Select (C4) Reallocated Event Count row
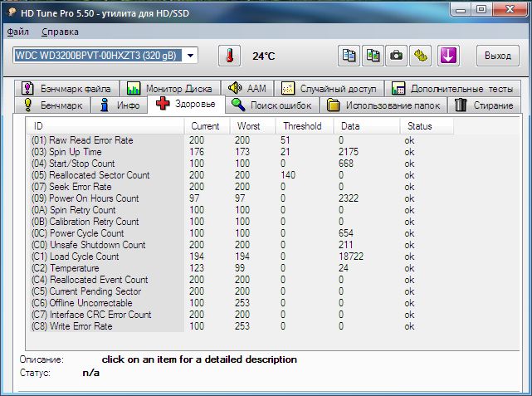 pos(241,280)
